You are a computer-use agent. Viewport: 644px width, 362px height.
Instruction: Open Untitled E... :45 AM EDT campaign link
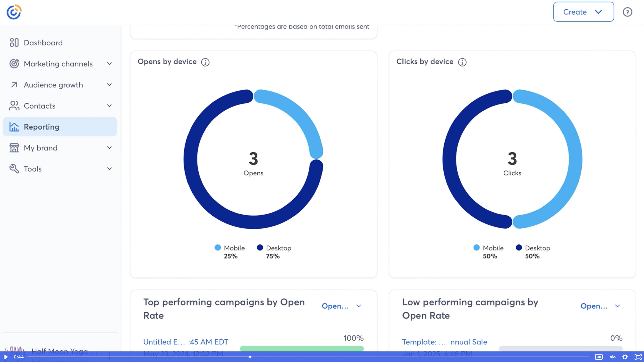coord(186,342)
